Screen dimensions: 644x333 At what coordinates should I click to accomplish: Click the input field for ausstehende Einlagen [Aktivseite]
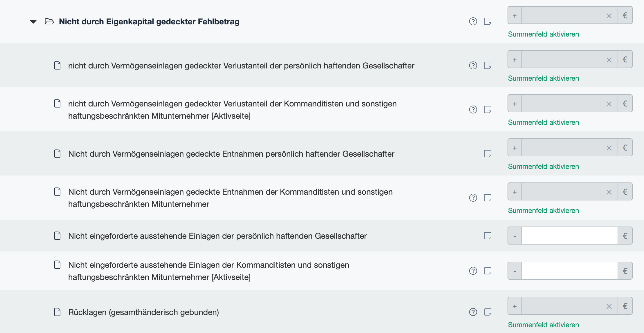click(569, 270)
